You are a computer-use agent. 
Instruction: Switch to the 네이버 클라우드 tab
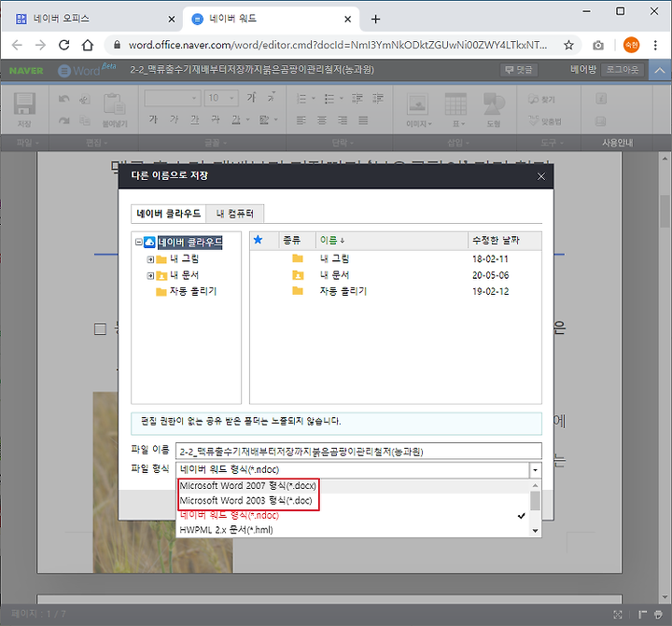[168, 214]
